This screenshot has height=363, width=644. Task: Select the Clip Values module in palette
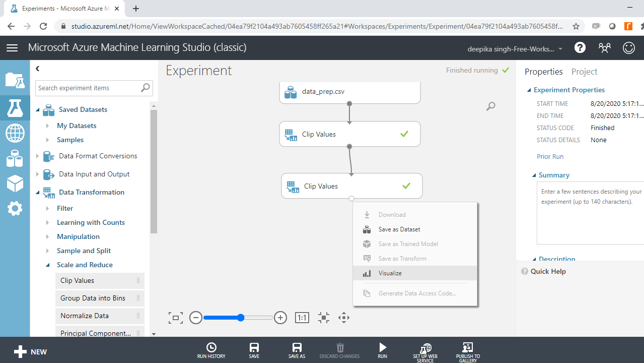[100, 281]
